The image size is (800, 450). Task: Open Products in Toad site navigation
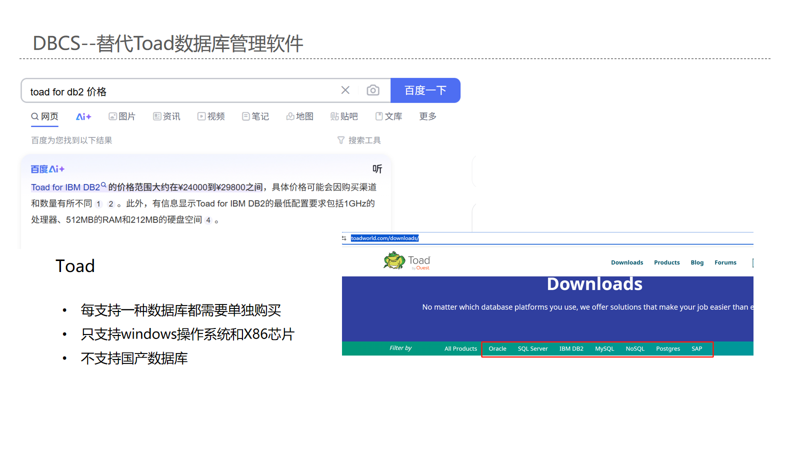pos(667,263)
